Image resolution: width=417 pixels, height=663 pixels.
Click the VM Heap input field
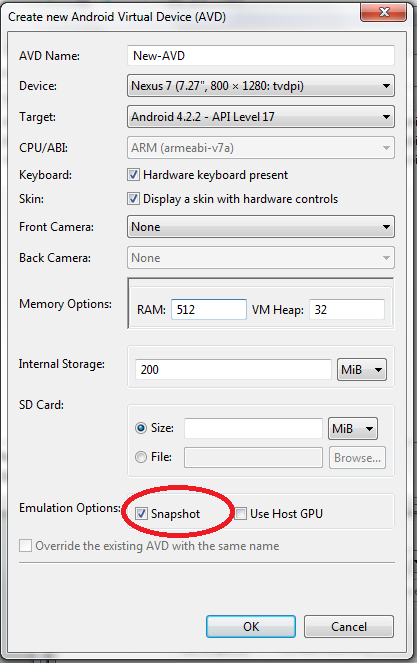[347, 310]
